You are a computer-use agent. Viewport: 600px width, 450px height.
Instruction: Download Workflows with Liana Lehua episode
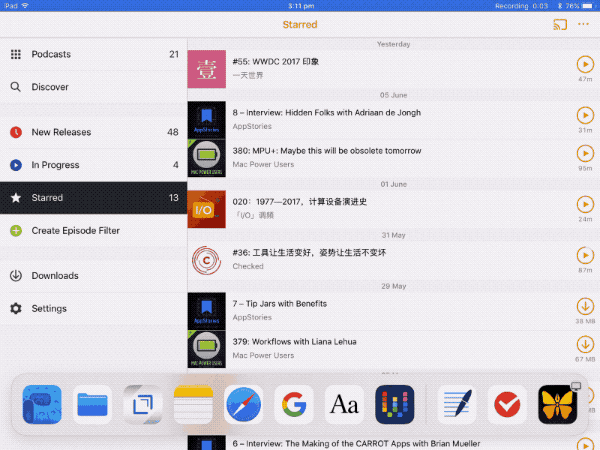(585, 344)
